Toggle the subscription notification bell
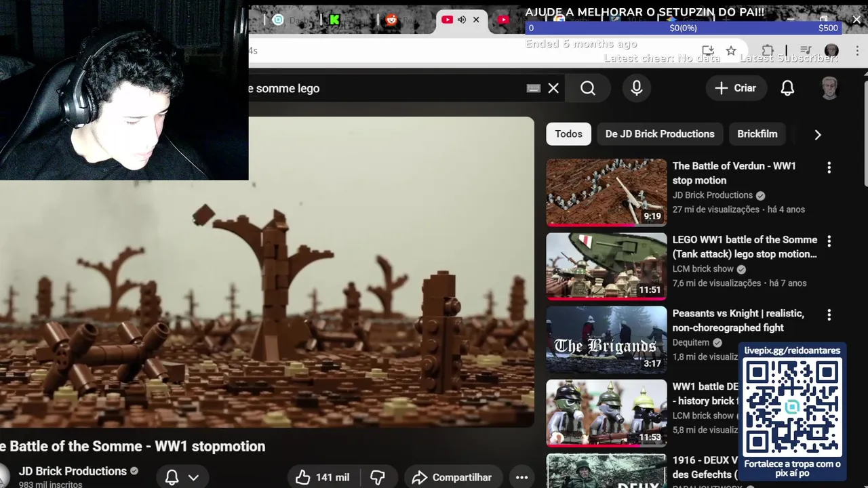Screen dimensions: 868x488 pyautogui.click(x=172, y=478)
